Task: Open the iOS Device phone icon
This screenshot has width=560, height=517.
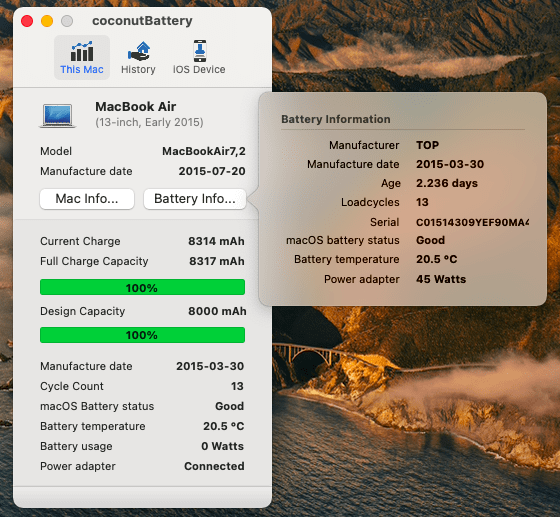Action: [200, 51]
